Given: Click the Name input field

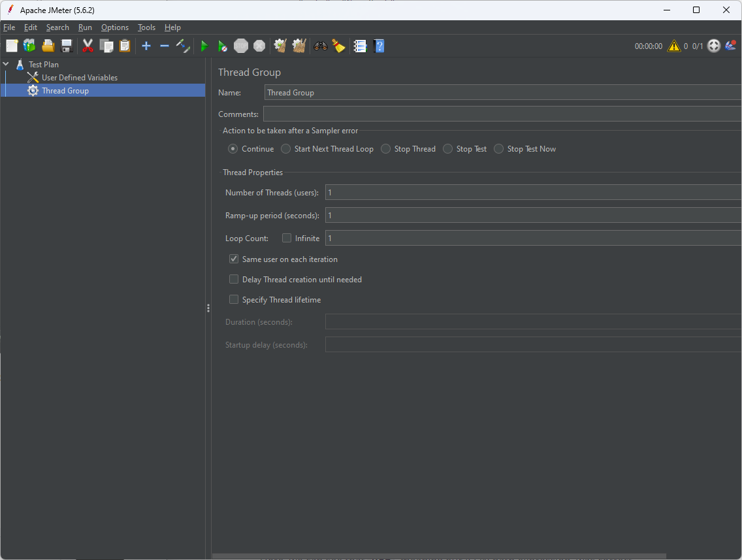Looking at the screenshot, I should tap(502, 92).
